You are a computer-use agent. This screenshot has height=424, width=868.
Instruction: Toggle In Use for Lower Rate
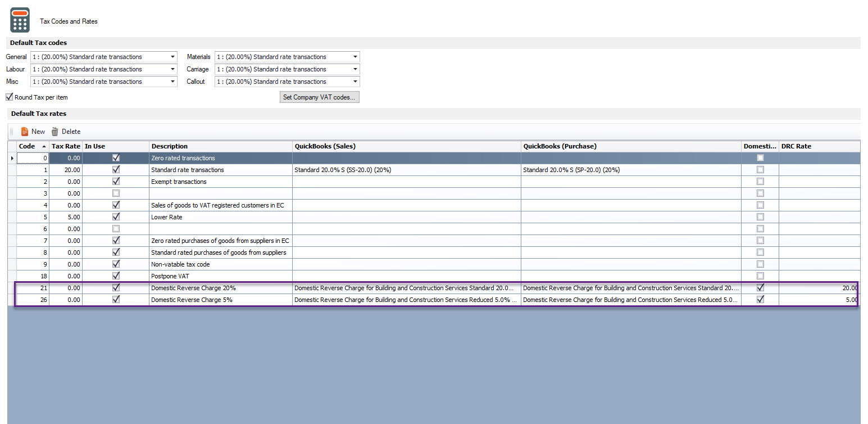(116, 217)
